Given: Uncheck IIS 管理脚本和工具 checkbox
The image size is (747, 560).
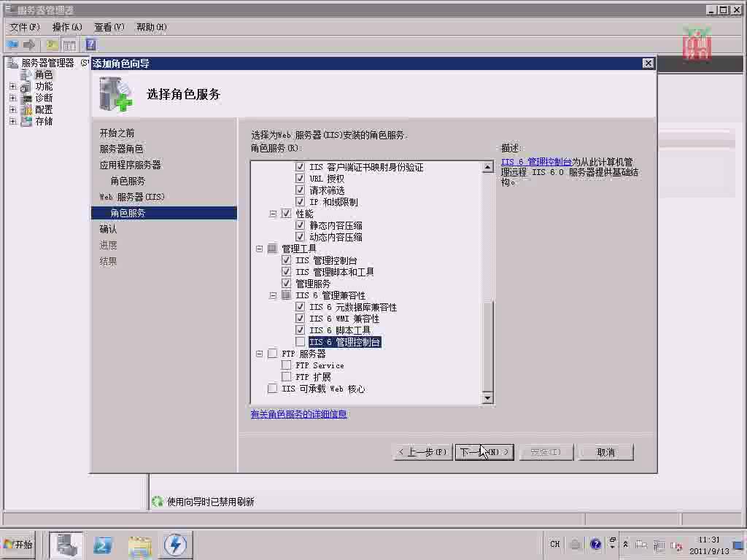Looking at the screenshot, I should click(286, 271).
